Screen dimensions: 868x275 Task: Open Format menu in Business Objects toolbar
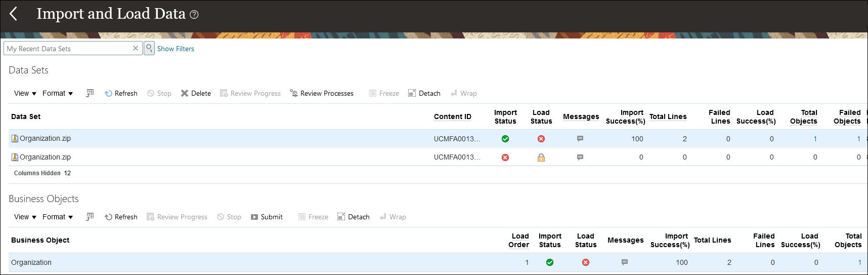(x=58, y=217)
